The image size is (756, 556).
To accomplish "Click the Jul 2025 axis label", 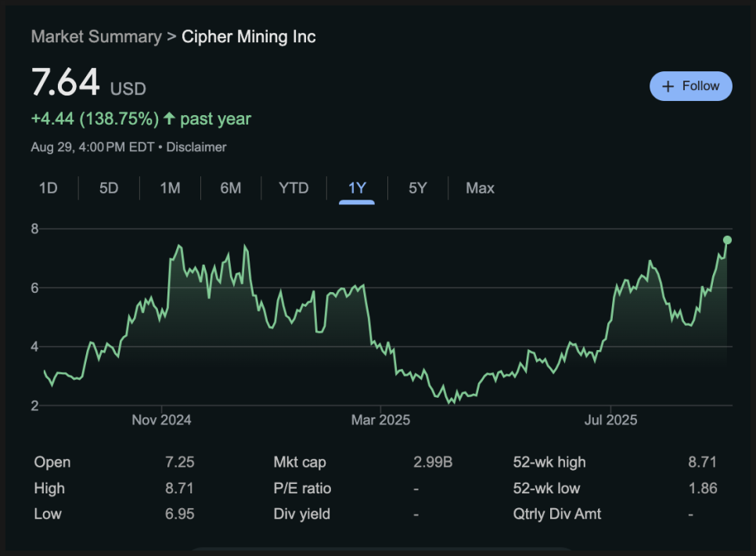I will point(611,420).
